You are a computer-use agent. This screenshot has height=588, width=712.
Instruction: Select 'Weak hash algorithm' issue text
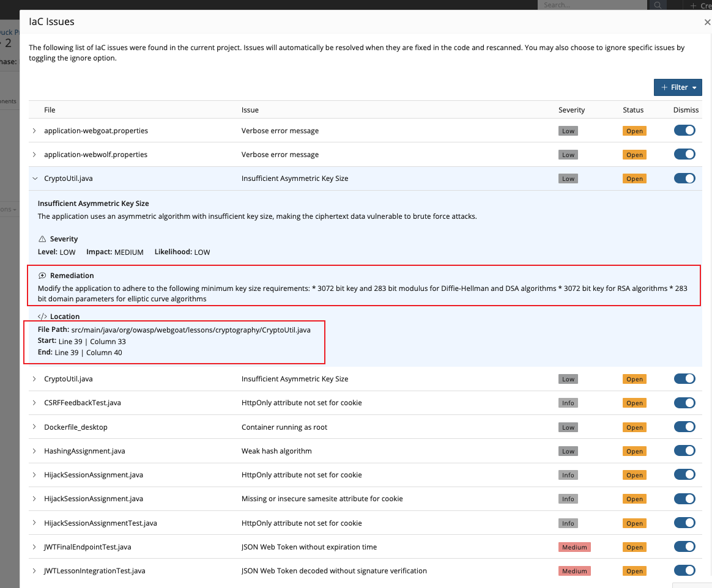point(276,451)
